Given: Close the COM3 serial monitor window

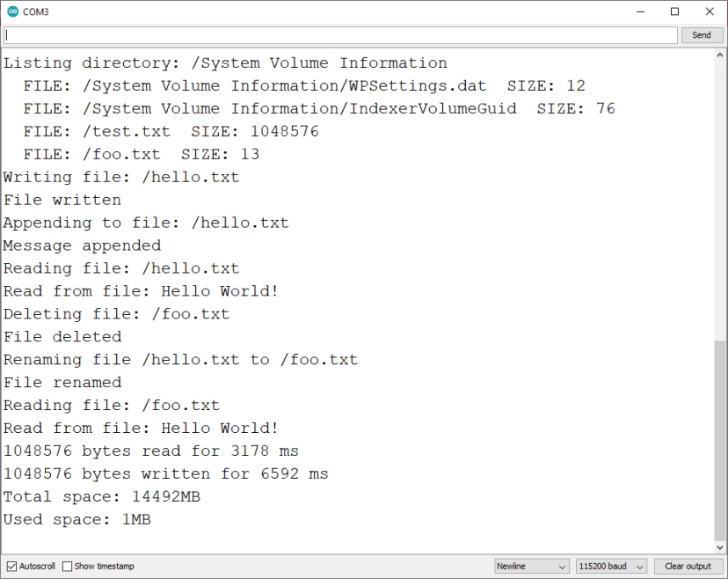Looking at the screenshot, I should (710, 11).
